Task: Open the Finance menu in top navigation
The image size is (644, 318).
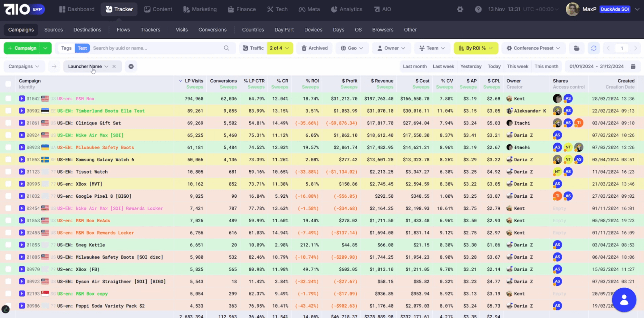Action: 242,9
